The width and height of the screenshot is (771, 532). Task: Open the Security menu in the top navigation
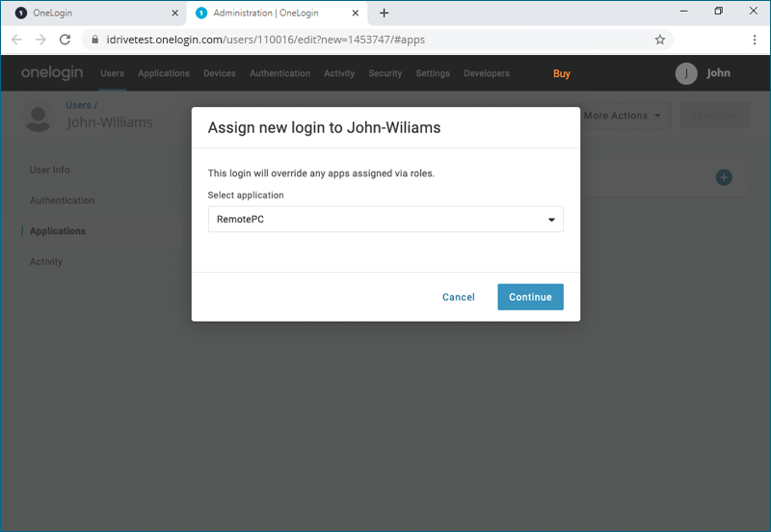tap(385, 74)
